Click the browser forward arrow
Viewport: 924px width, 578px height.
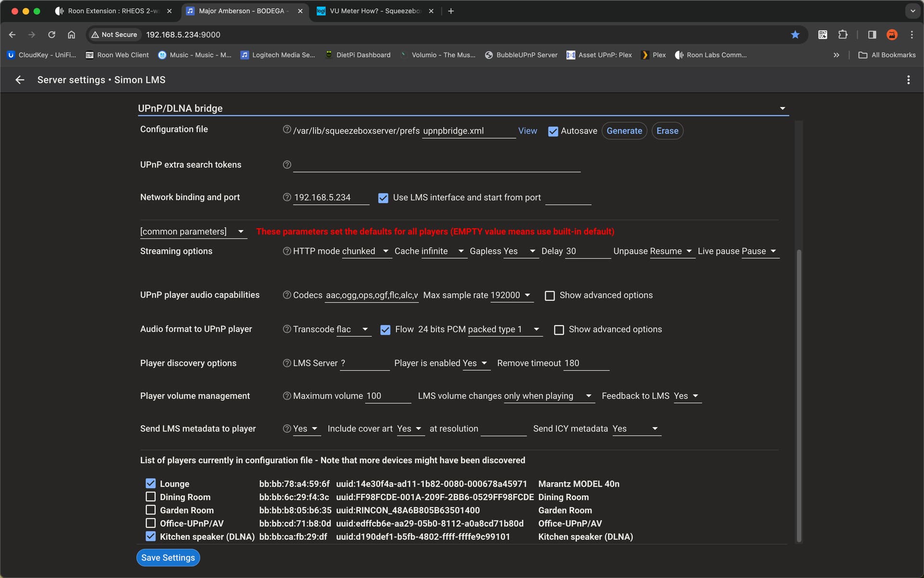32,35
